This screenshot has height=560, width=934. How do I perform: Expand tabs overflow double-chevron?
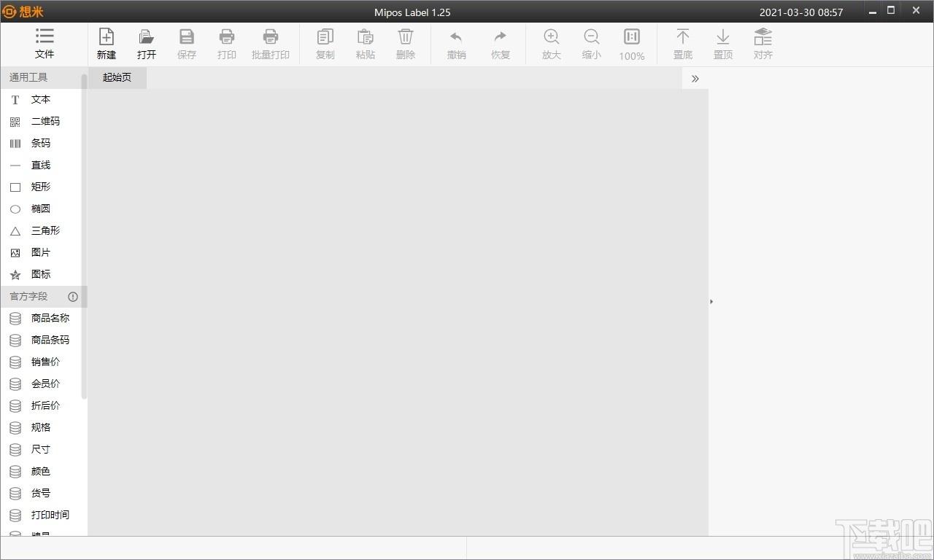tap(695, 78)
